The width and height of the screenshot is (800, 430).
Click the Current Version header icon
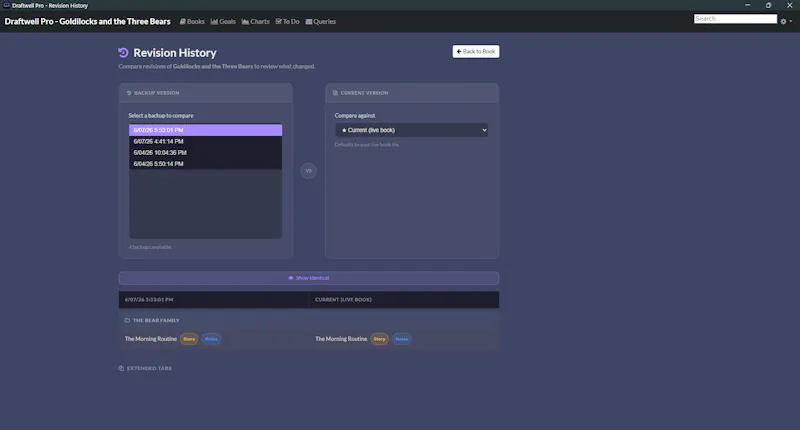click(x=335, y=93)
